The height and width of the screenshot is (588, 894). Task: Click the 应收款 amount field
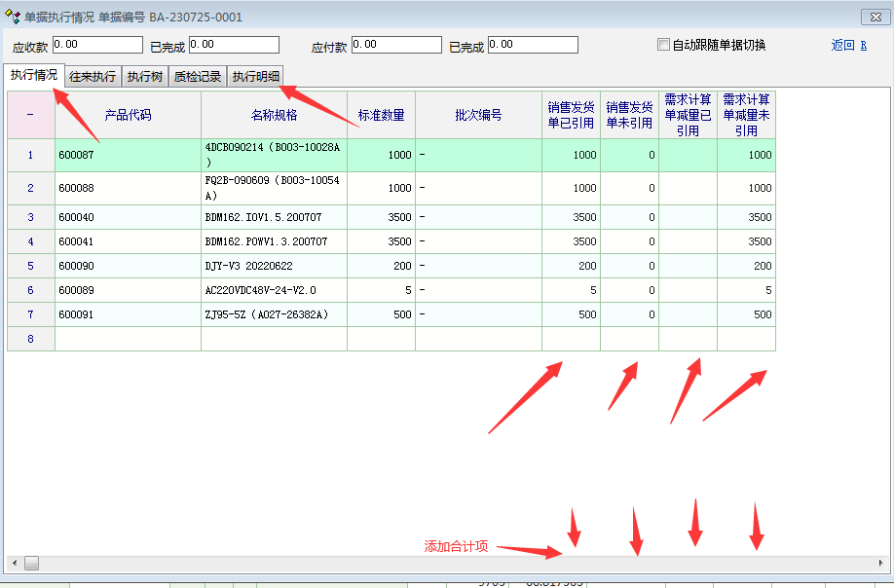click(x=97, y=45)
